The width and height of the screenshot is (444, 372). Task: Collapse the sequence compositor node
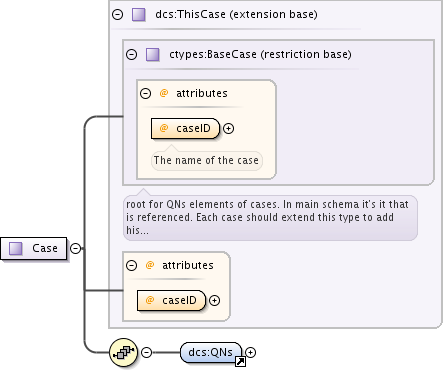point(147,352)
